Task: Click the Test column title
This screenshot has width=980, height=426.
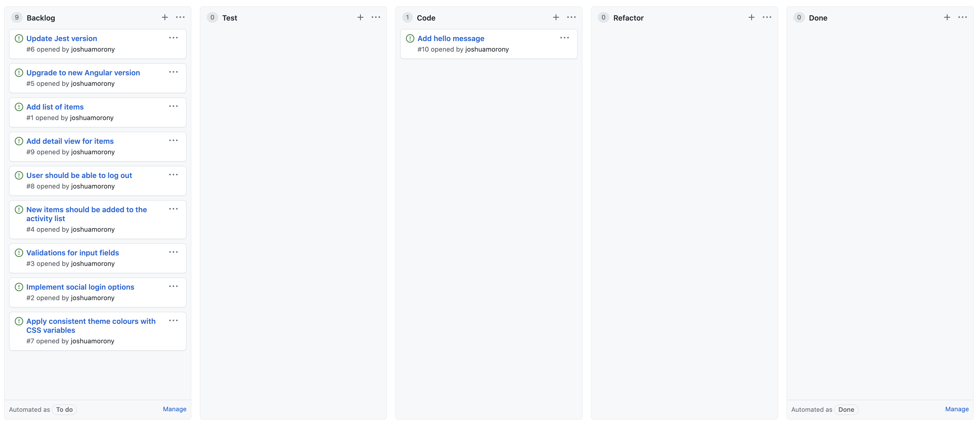Action: (x=229, y=18)
